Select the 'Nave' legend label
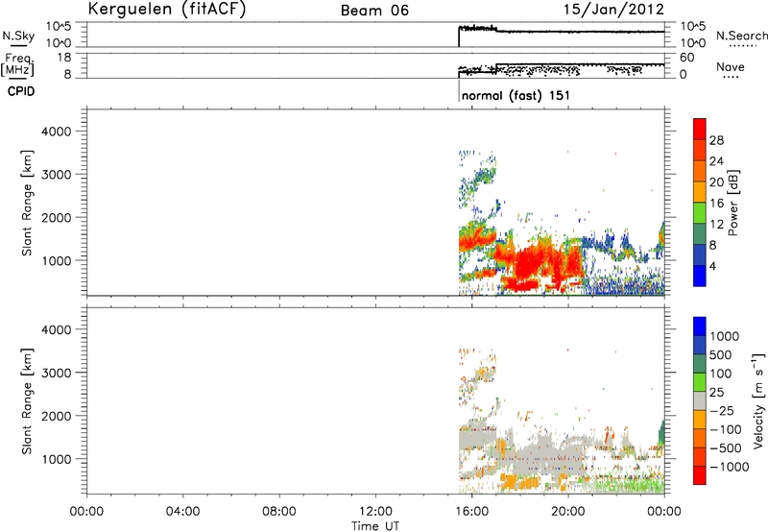Image resolution: width=768 pixels, height=532 pixels. point(731,66)
